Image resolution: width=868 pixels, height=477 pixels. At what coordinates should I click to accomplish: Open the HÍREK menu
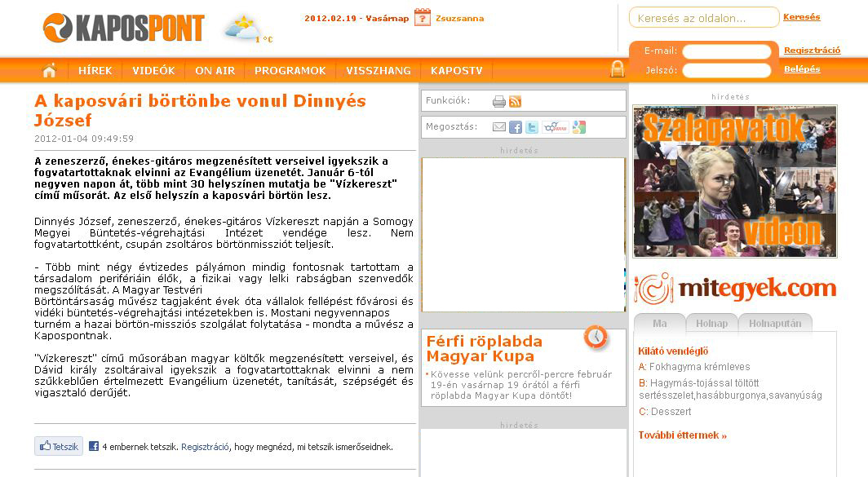pos(95,71)
